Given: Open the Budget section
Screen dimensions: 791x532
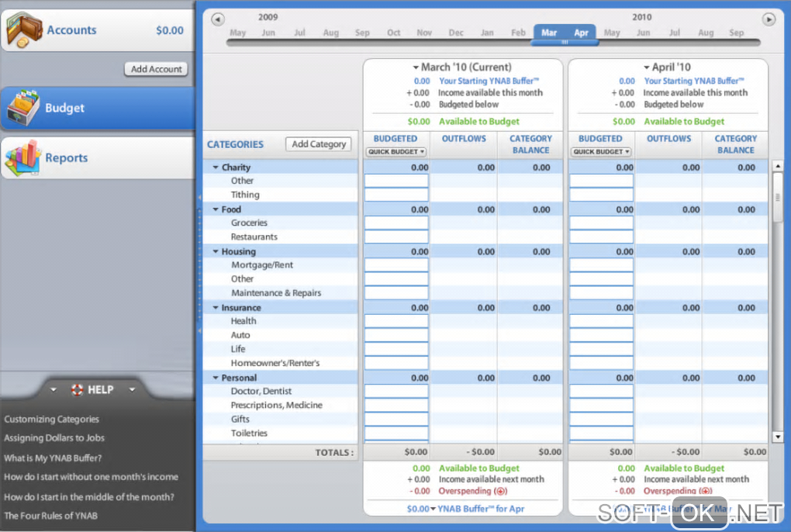Looking at the screenshot, I should [97, 108].
